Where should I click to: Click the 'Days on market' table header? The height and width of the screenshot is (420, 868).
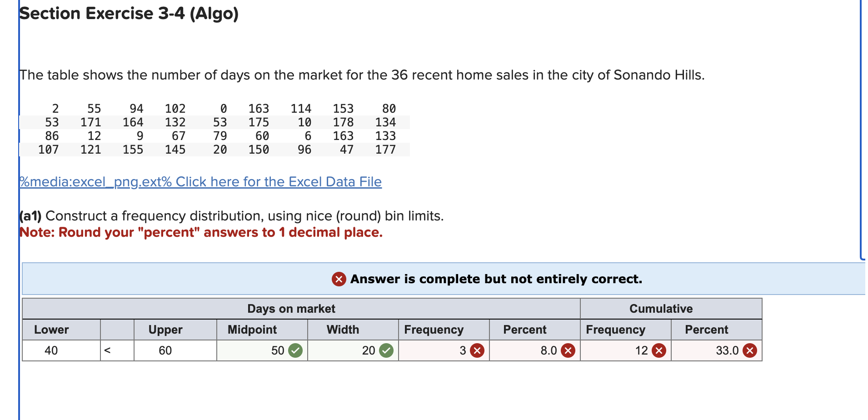coord(291,309)
